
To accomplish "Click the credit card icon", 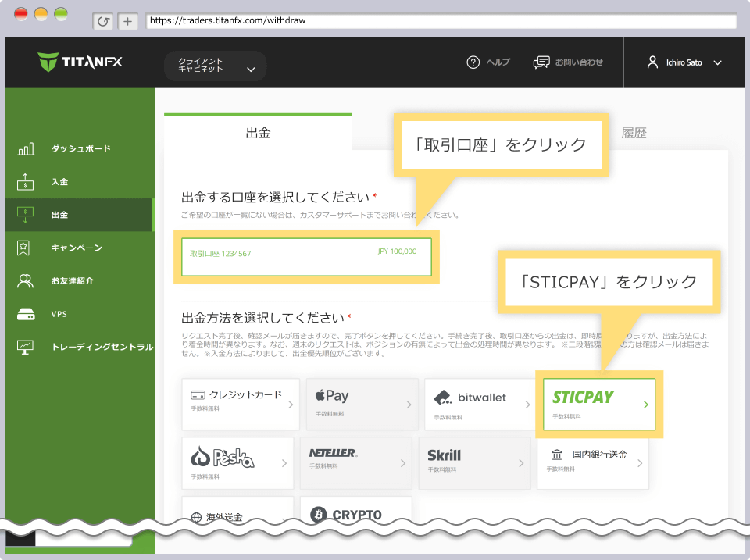I will click(x=198, y=395).
